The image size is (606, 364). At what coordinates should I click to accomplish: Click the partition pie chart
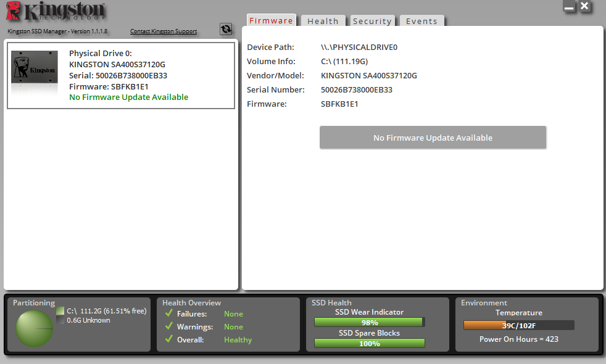click(x=34, y=328)
